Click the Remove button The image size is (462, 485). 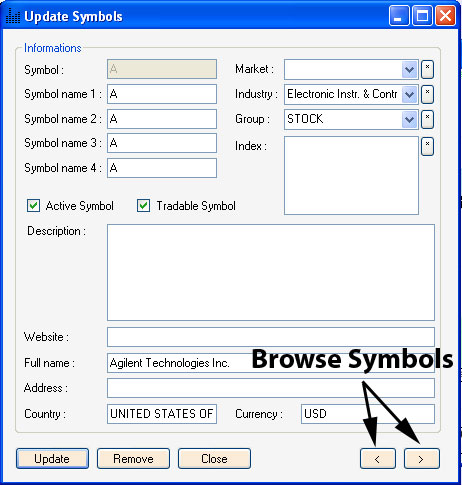[133, 459]
